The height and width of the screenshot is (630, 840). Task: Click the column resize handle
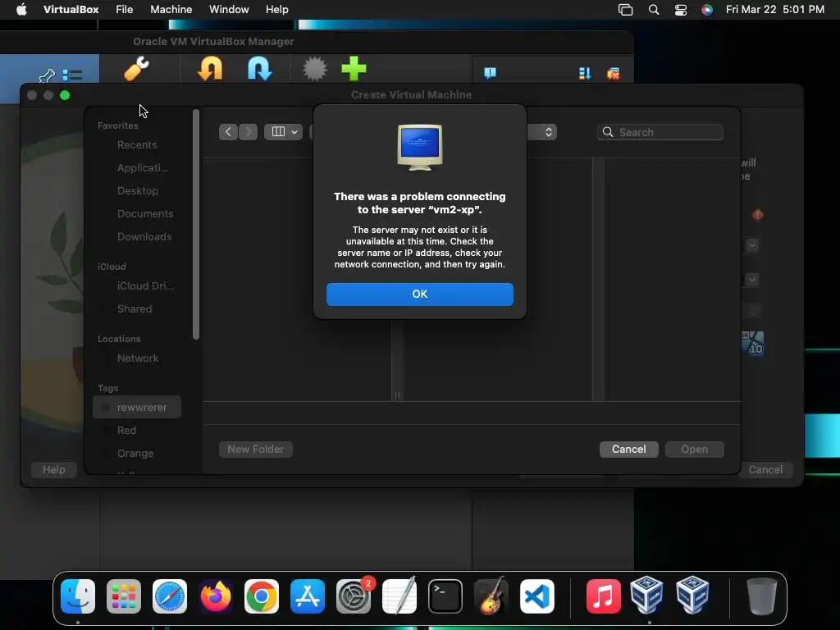(397, 395)
